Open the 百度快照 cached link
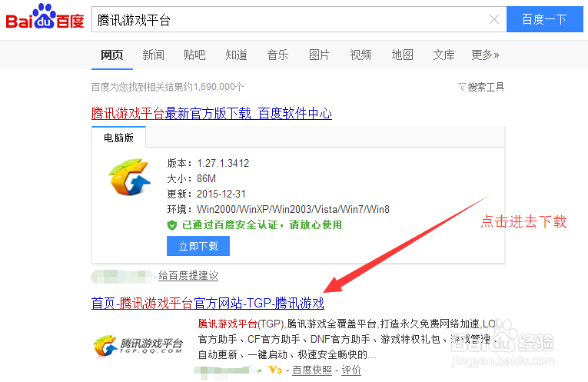Viewport: 588px width, 382px height. [312, 370]
